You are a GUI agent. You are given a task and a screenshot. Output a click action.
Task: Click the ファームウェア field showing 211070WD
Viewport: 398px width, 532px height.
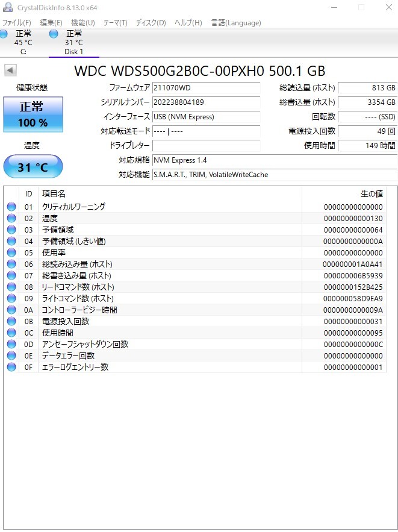point(206,88)
